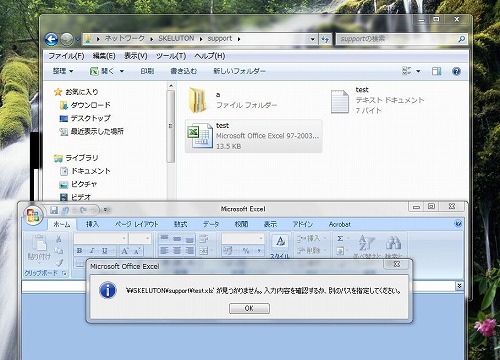The height and width of the screenshot is (360, 500).
Task: Select 最近表示した場所 in the navigation pane
Action: 92,131
